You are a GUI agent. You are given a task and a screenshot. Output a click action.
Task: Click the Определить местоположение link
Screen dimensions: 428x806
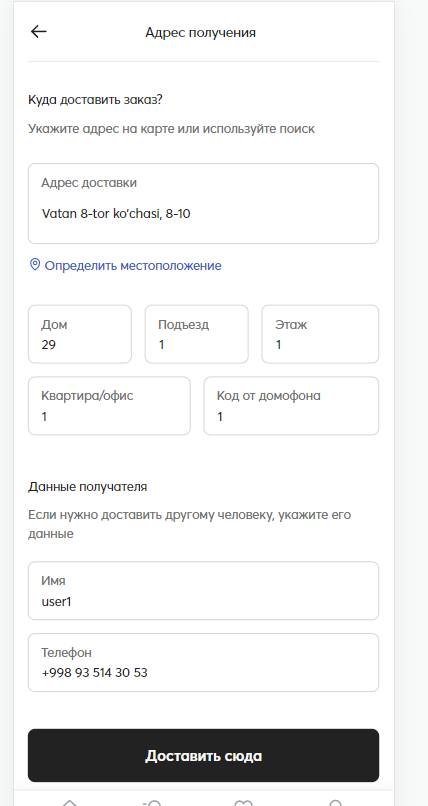point(133,266)
